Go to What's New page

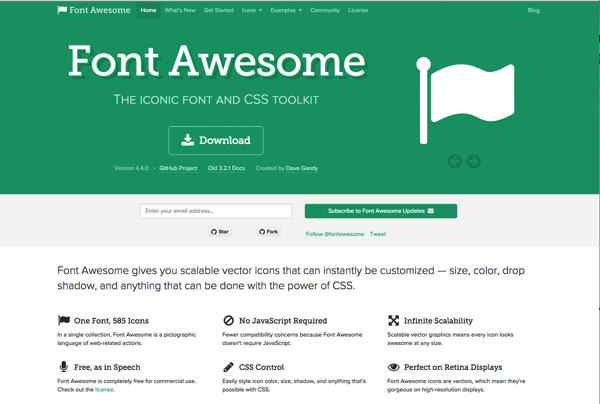tap(180, 10)
